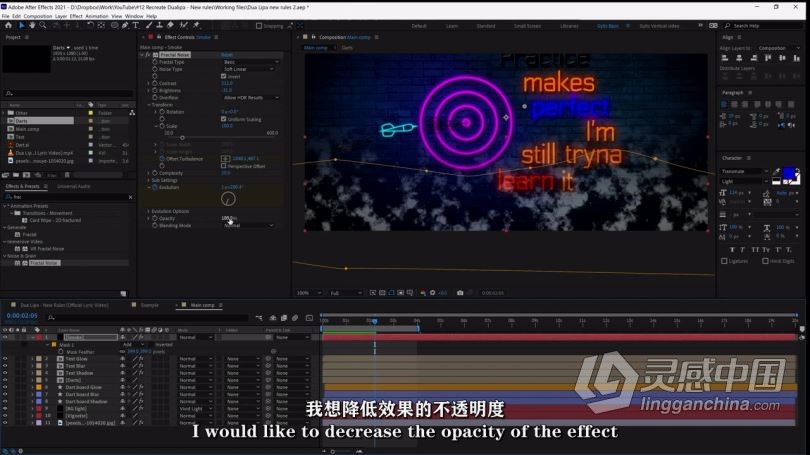Toggle the Hindi Digits checkbox
The height and width of the screenshot is (455, 810).
(x=765, y=261)
